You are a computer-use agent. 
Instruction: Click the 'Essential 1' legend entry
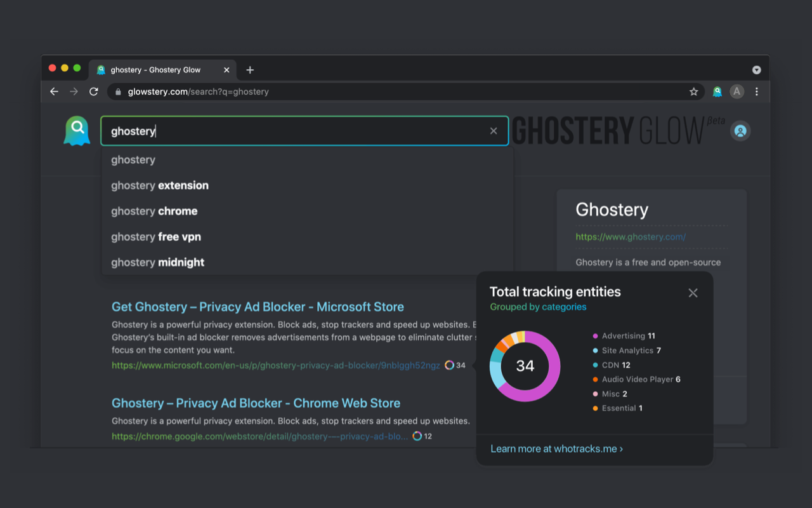617,408
